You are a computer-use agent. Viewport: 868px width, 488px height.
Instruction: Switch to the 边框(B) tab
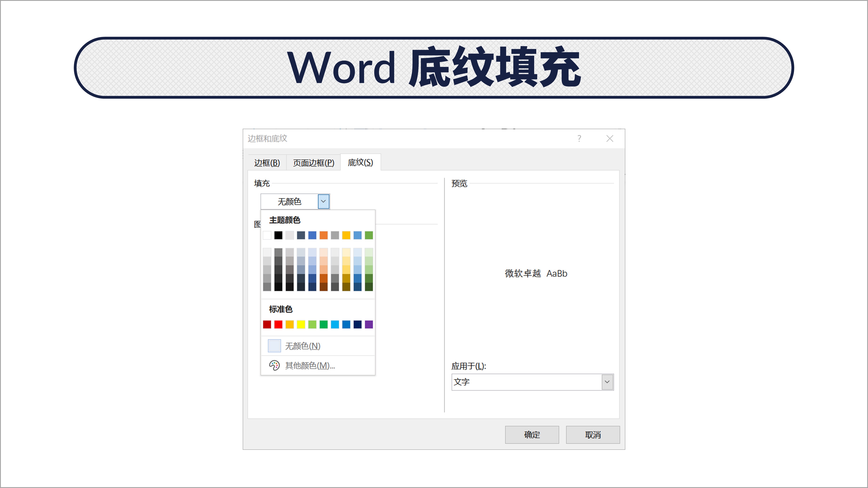point(267,163)
